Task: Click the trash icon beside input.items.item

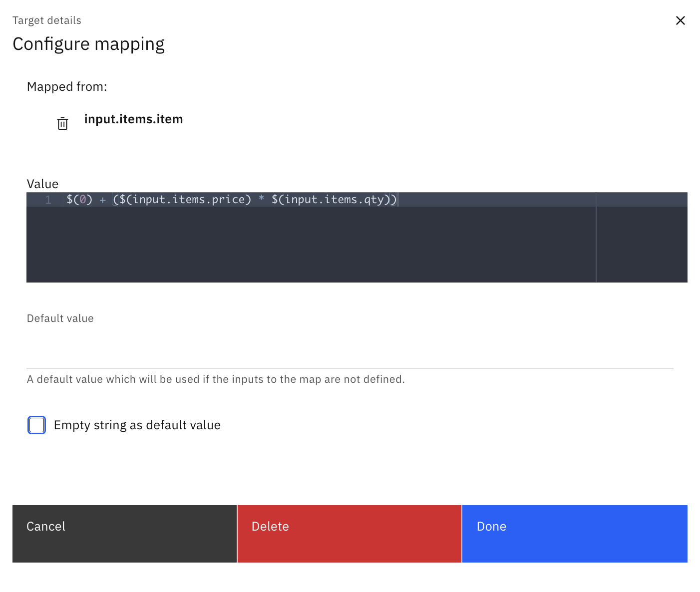Action: pyautogui.click(x=62, y=123)
